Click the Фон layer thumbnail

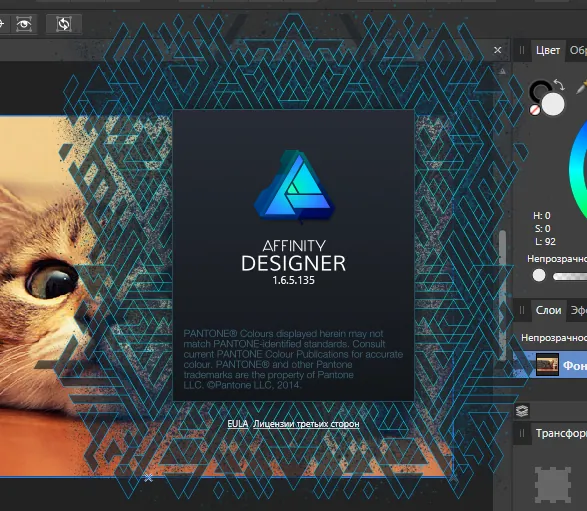click(x=547, y=364)
